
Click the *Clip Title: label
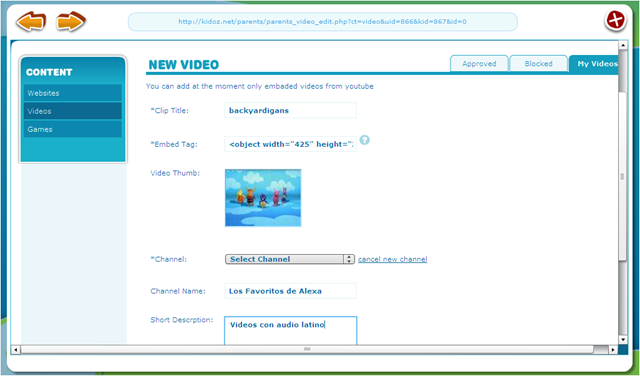point(169,111)
